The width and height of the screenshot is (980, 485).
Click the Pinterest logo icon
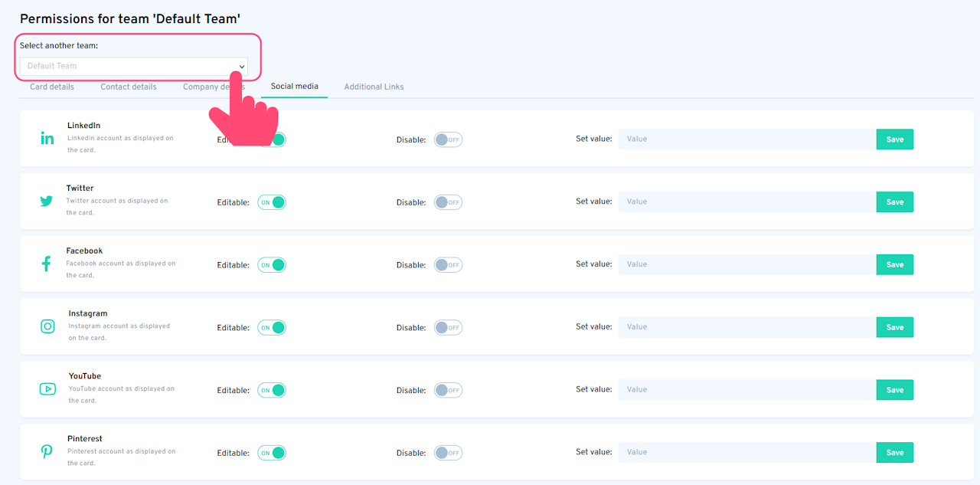(47, 452)
